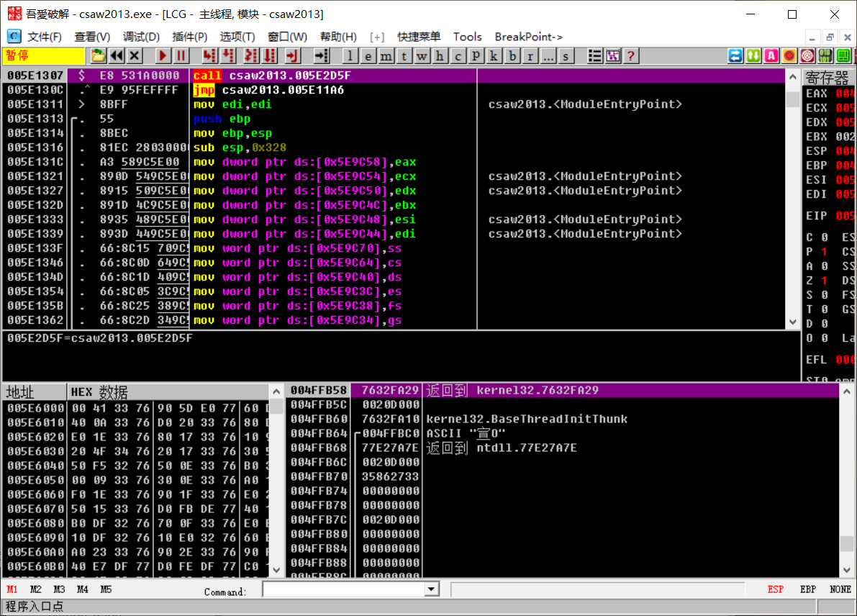The height and width of the screenshot is (616, 857).
Task: Open the Call stack with the k button
Action: click(x=494, y=55)
